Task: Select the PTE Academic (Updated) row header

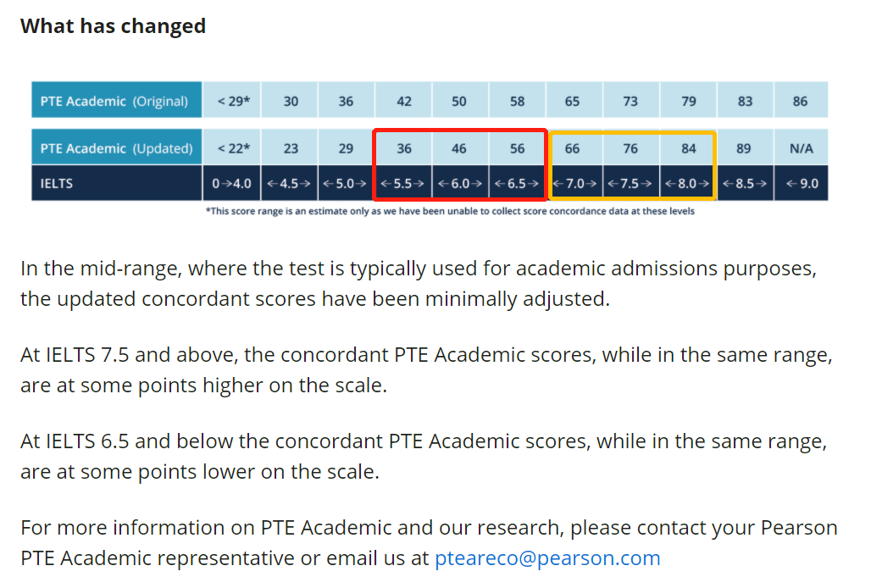Action: [x=117, y=147]
